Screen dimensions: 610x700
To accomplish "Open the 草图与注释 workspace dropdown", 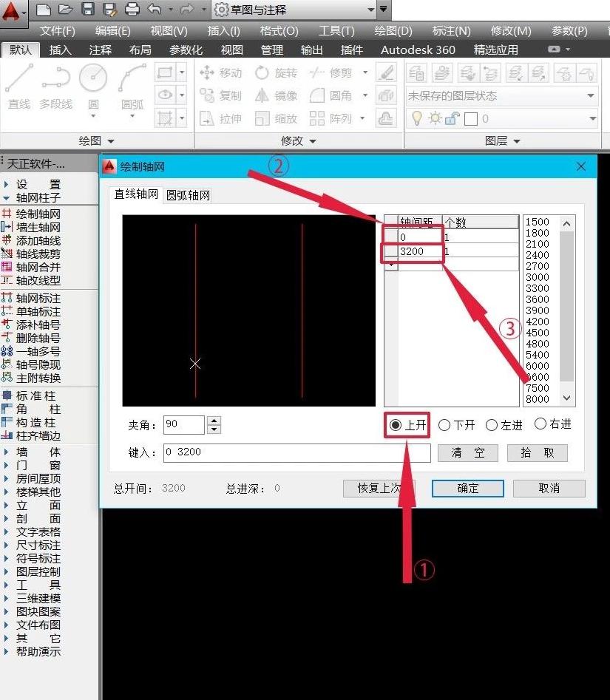I will [372, 10].
